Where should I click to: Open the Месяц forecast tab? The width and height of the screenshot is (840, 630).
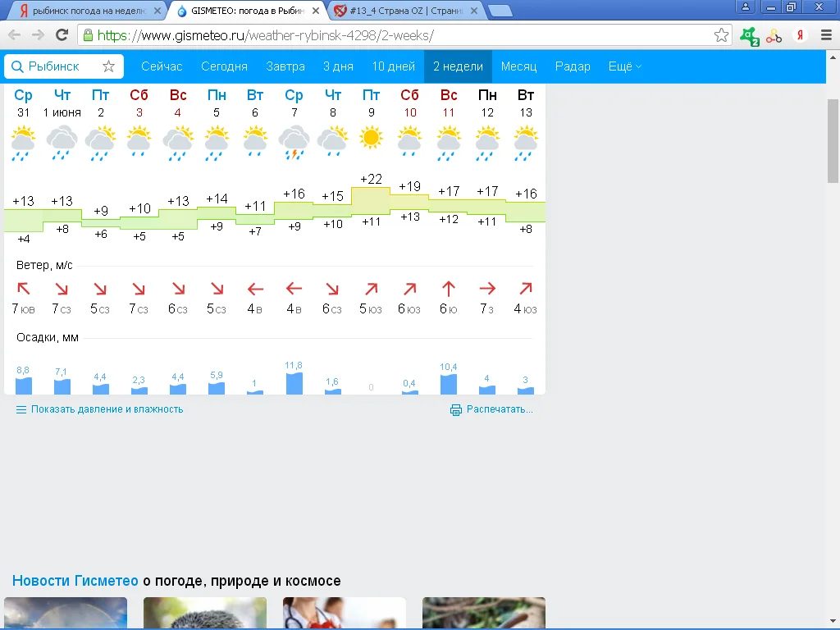(518, 66)
